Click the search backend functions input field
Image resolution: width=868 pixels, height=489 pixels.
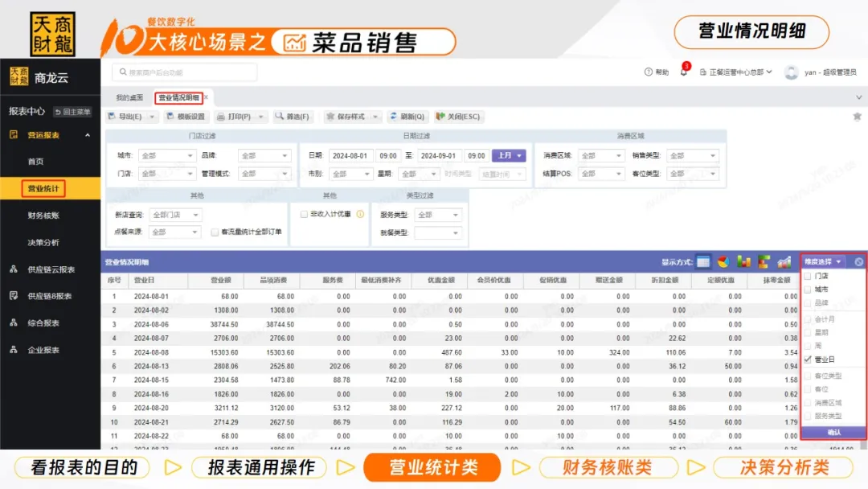point(184,72)
